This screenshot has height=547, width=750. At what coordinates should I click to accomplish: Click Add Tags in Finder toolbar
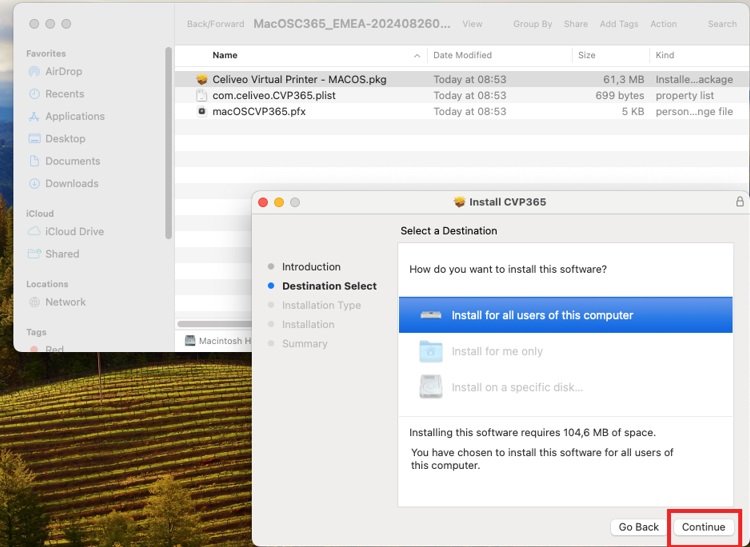click(x=619, y=24)
